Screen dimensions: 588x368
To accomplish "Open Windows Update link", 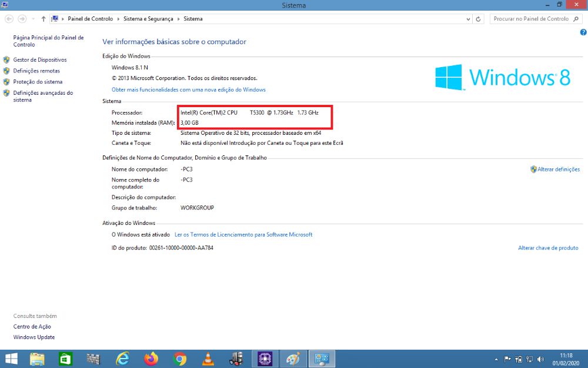I will coord(34,337).
